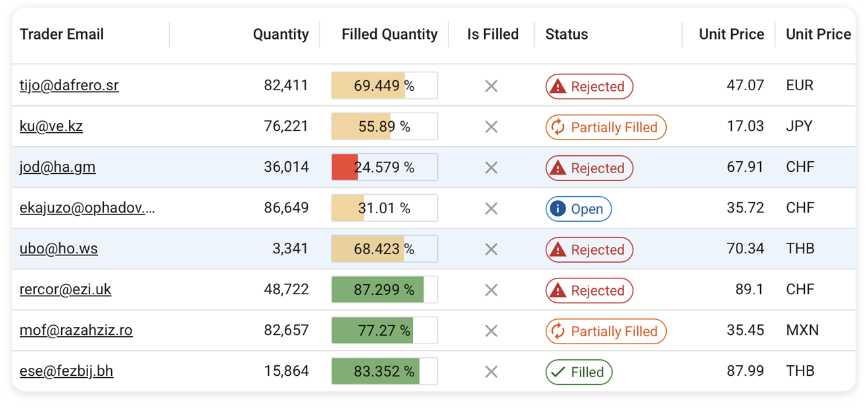Click the red 24.579% progress bar
This screenshot has width=868, height=410.
point(345,167)
